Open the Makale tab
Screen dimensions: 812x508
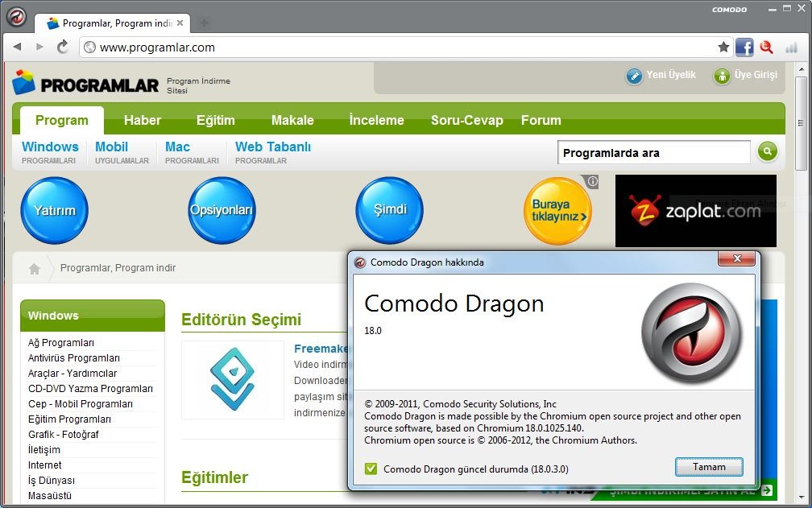pos(292,121)
